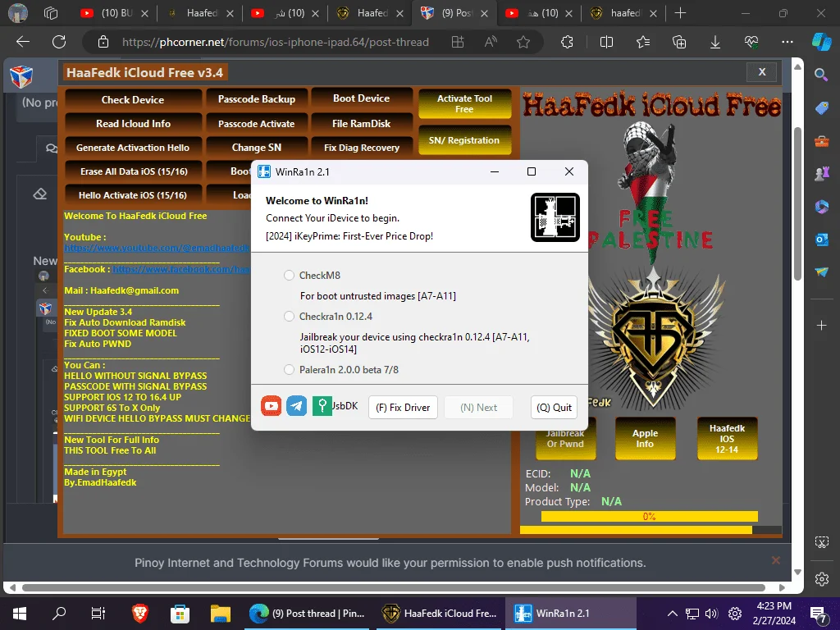Click the Jailbreak Or Pwnd button
840x630 pixels.
pos(565,445)
